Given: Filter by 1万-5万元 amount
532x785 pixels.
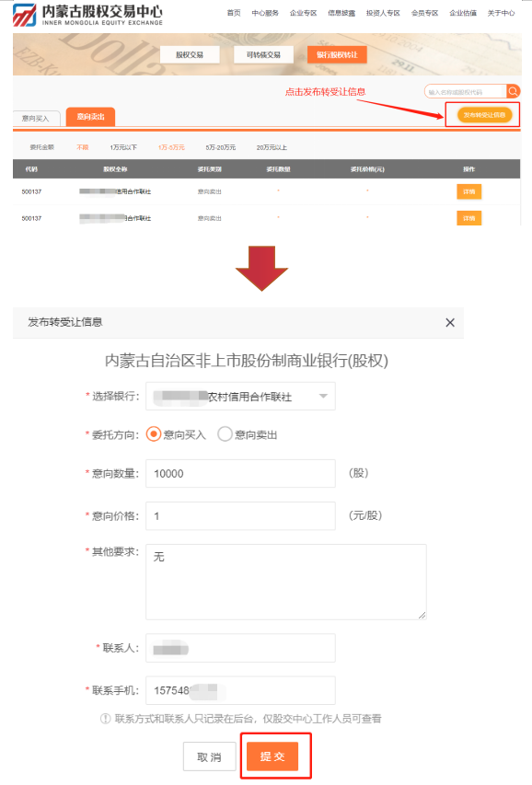Looking at the screenshot, I should 171,147.
